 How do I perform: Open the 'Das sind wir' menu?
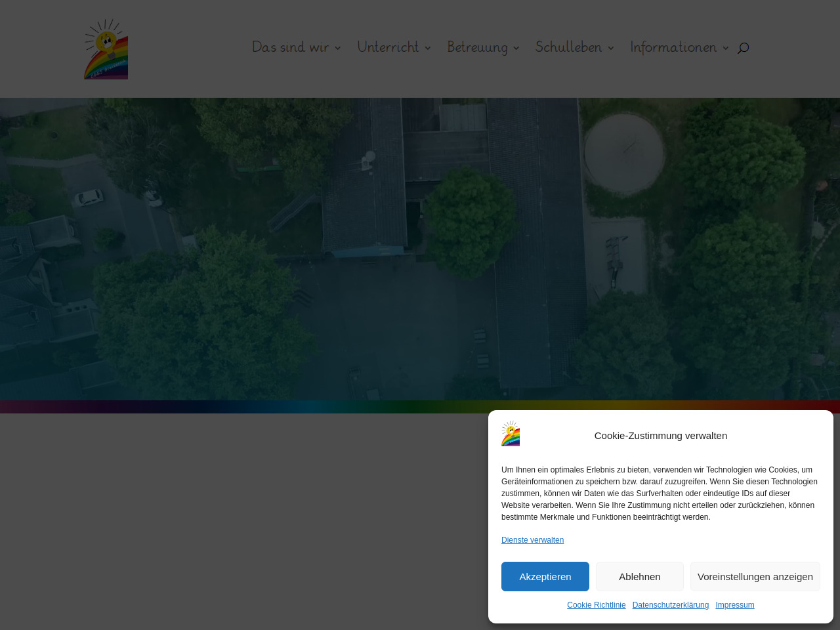click(x=290, y=47)
